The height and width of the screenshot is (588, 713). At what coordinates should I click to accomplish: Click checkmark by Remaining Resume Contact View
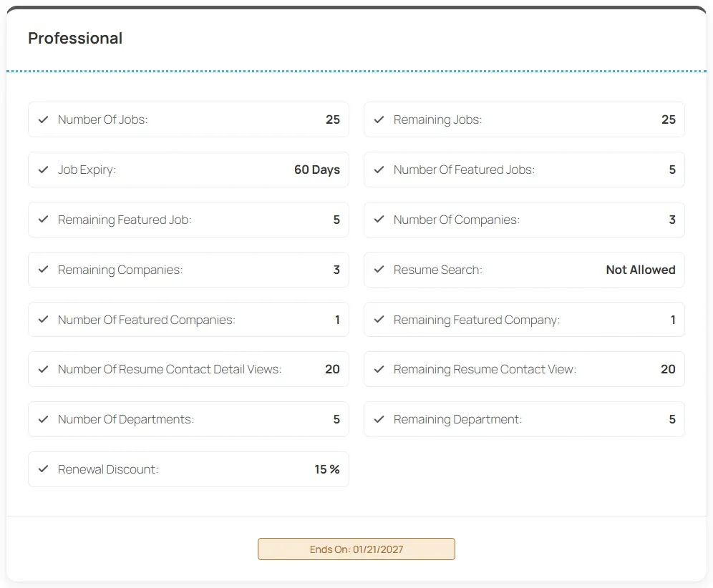tap(379, 369)
